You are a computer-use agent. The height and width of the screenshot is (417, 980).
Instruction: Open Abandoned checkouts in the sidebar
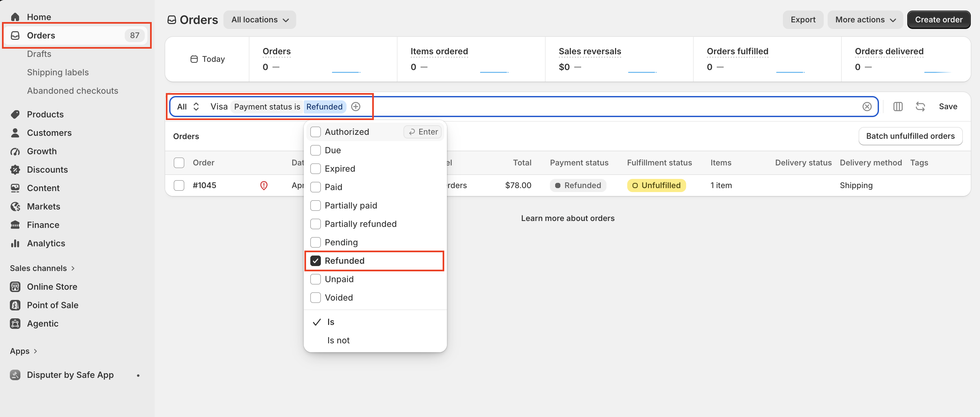(72, 91)
